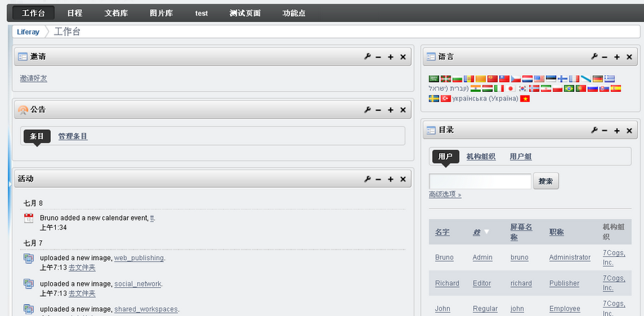This screenshot has width=644, height=316.
Task: Click the 公告 RSS portlet icon
Action: (23, 110)
